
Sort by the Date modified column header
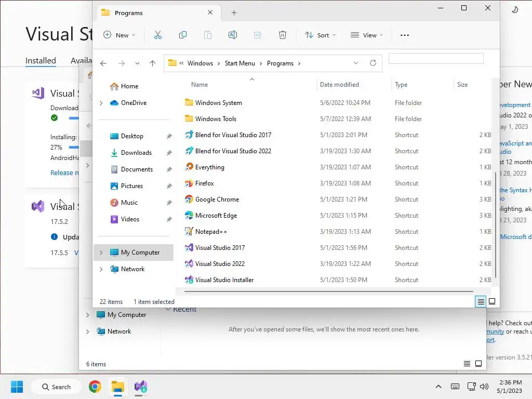[x=339, y=85]
